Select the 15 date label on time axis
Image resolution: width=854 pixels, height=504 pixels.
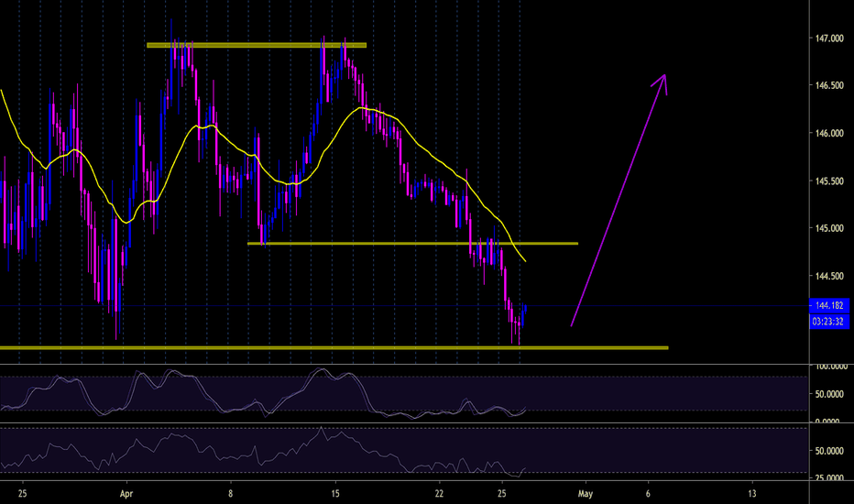click(x=335, y=494)
